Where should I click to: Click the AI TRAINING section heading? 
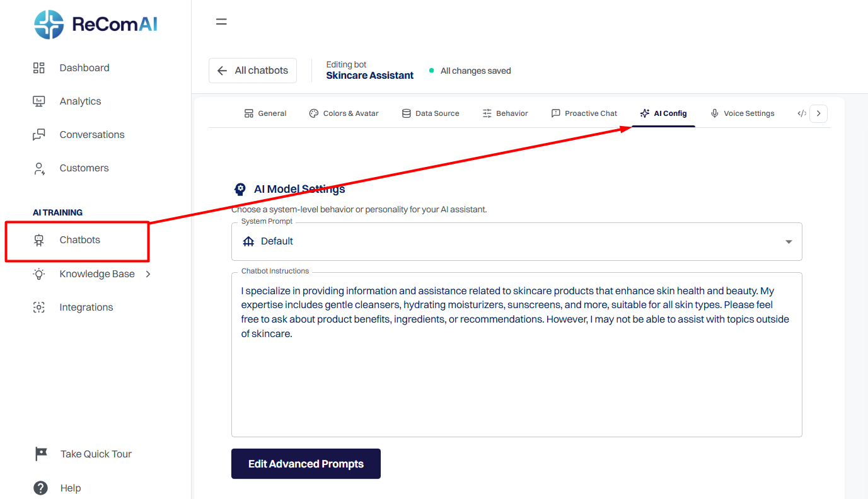tap(57, 213)
